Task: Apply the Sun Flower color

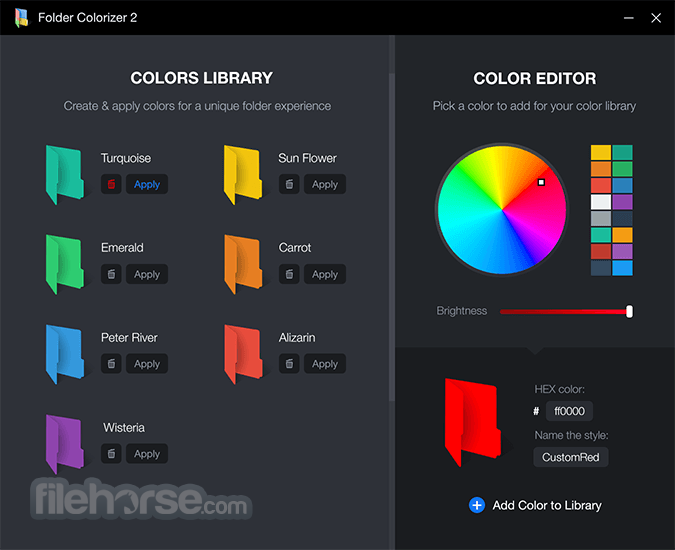Action: tap(325, 184)
